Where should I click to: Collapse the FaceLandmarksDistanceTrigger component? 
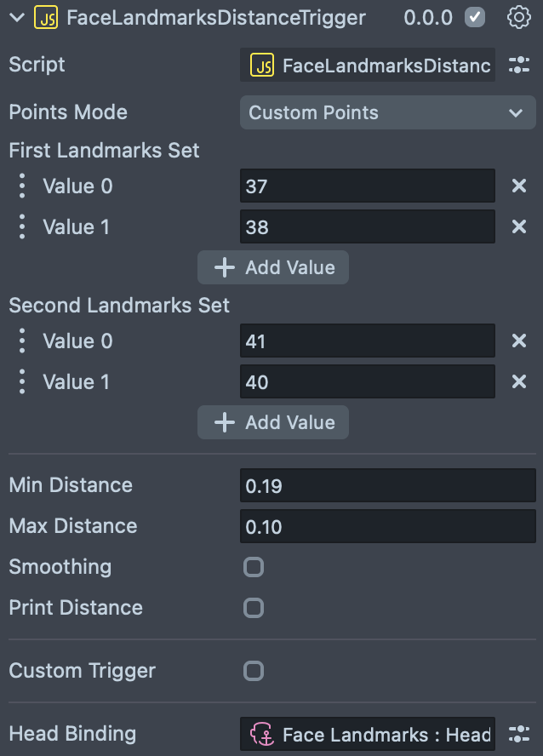pyautogui.click(x=16, y=17)
